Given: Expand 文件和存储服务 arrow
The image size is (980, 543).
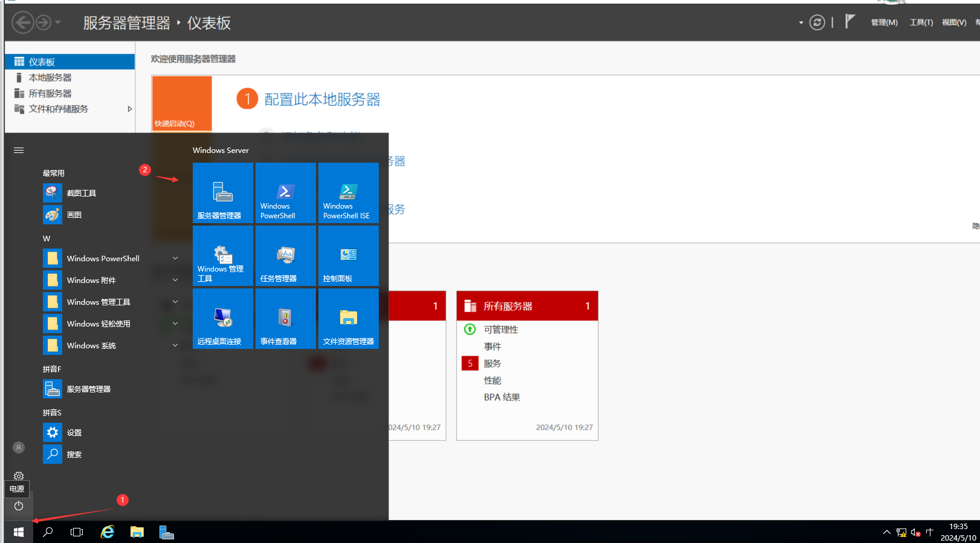Looking at the screenshot, I should click(129, 109).
